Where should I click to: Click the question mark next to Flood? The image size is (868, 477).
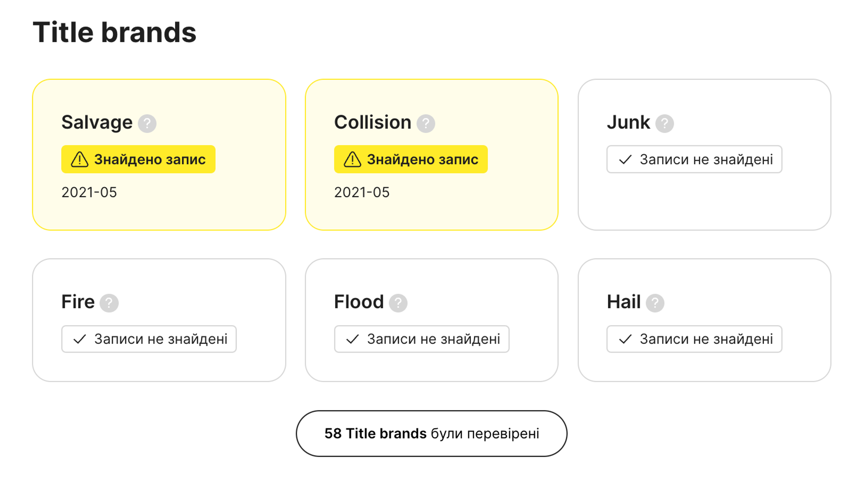398,303
